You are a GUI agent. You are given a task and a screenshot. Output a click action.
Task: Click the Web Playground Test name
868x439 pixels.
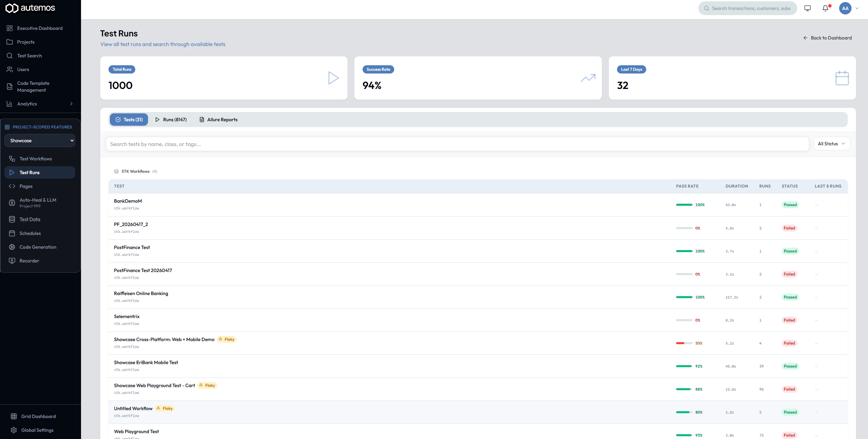pos(136,431)
